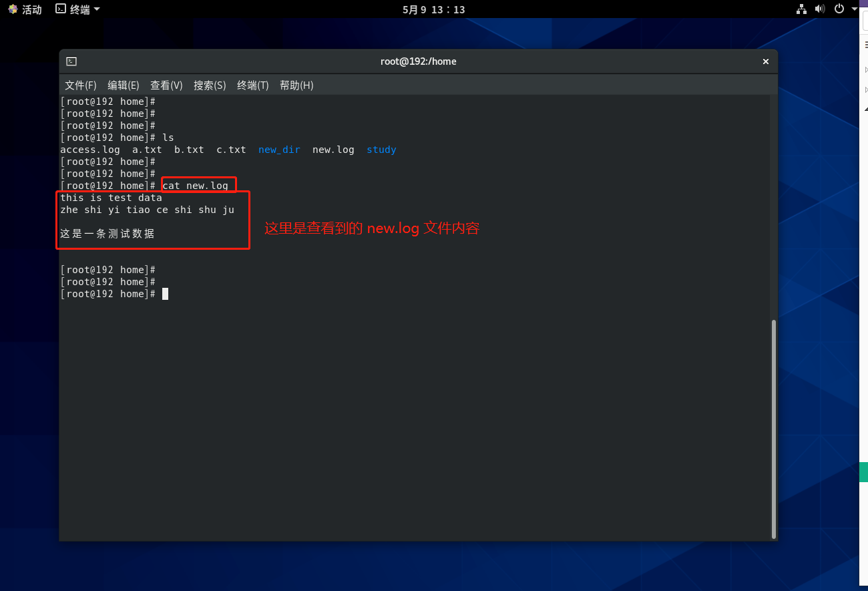This screenshot has width=868, height=591.
Task: Open the 终端(T) menu in terminal menubar
Action: 252,85
